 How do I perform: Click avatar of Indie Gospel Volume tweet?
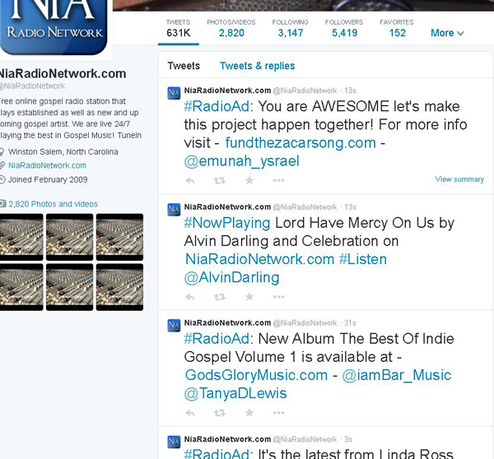pyautogui.click(x=174, y=325)
